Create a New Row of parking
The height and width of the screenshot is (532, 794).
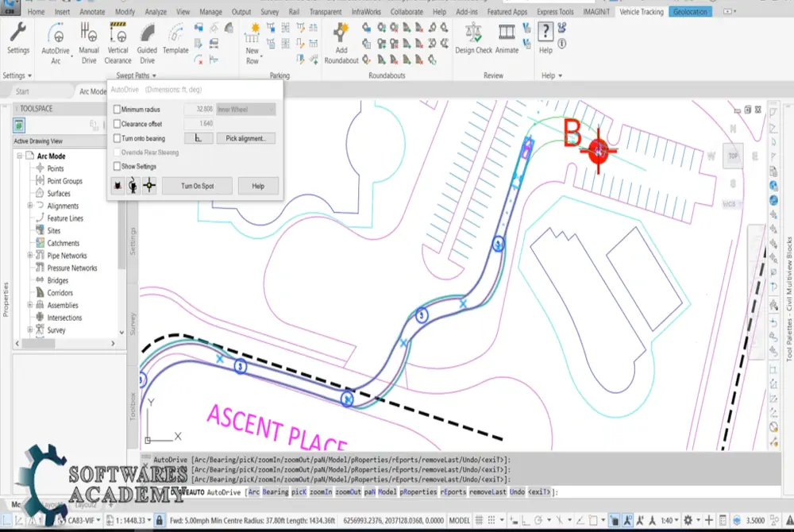coord(252,44)
